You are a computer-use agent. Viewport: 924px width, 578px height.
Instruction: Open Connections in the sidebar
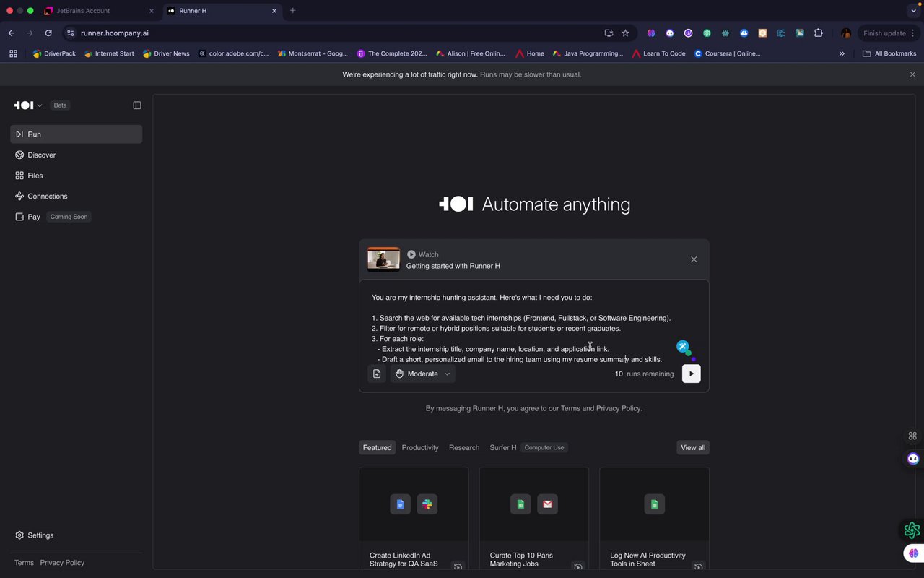point(76,196)
